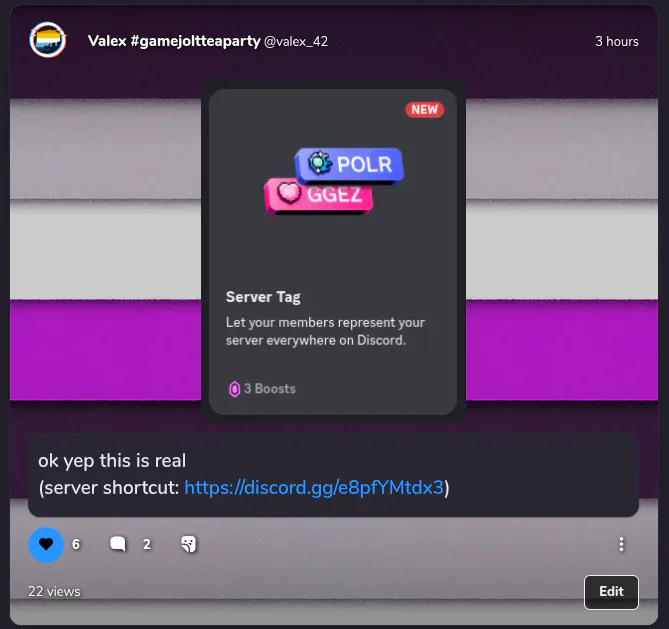Click the Edit button
This screenshot has width=669, height=629.
point(611,592)
